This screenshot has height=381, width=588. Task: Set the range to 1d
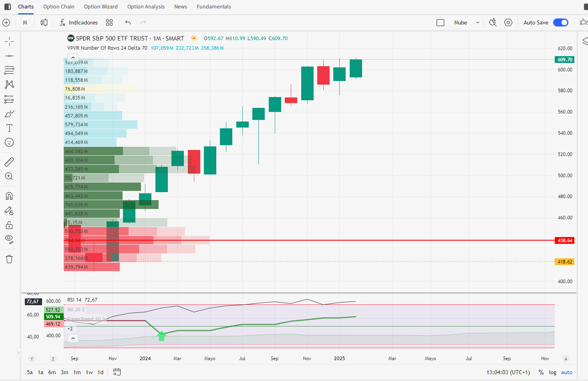pyautogui.click(x=101, y=372)
